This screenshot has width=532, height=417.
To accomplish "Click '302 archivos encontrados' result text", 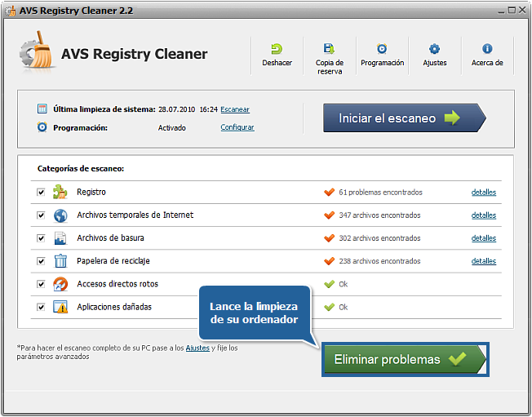I will [379, 238].
